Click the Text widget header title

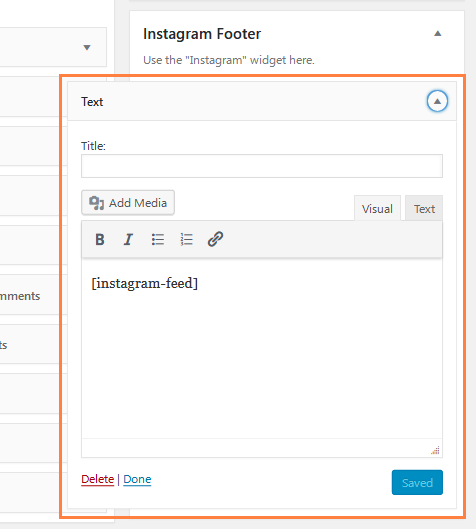coord(92,102)
